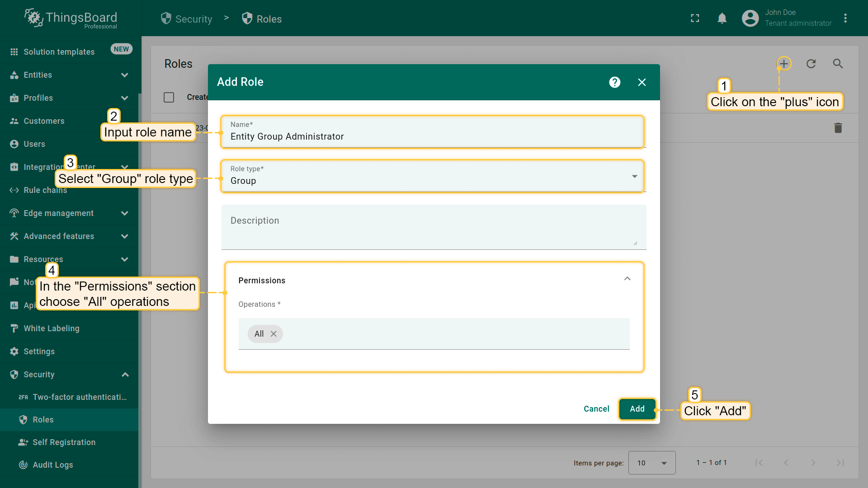Click the Cancel button

tap(596, 409)
